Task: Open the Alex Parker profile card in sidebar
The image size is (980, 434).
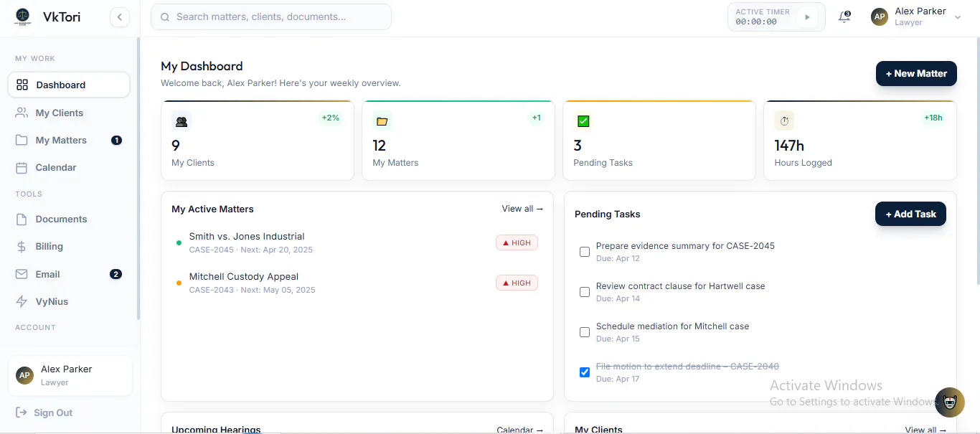Action: [70, 375]
